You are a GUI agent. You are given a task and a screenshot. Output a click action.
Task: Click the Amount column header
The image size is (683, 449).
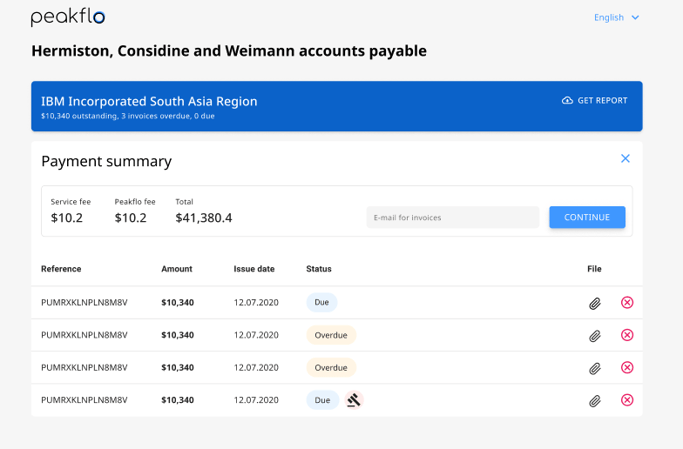(177, 269)
